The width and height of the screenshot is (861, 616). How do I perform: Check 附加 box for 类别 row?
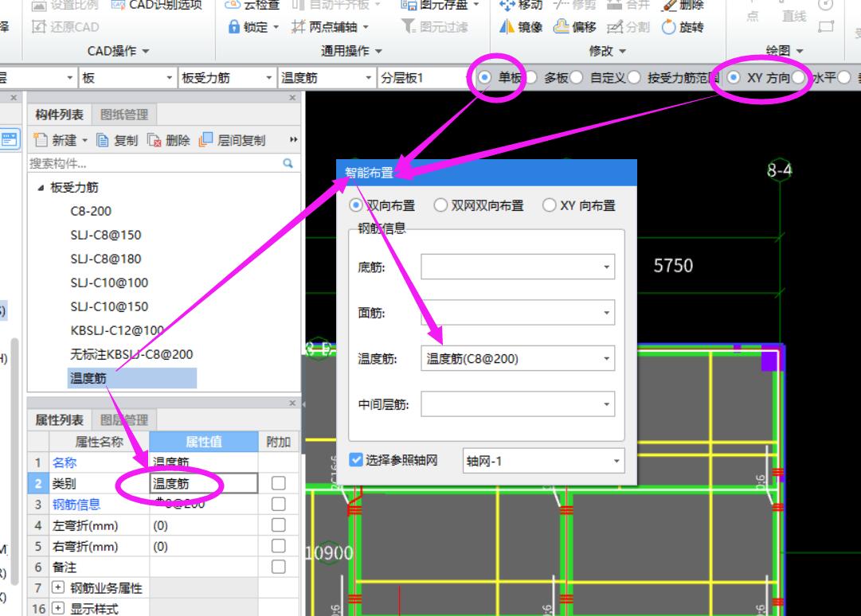click(x=279, y=483)
